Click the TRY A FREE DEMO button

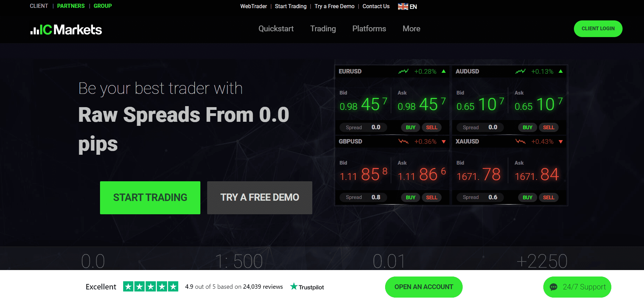coord(260,198)
